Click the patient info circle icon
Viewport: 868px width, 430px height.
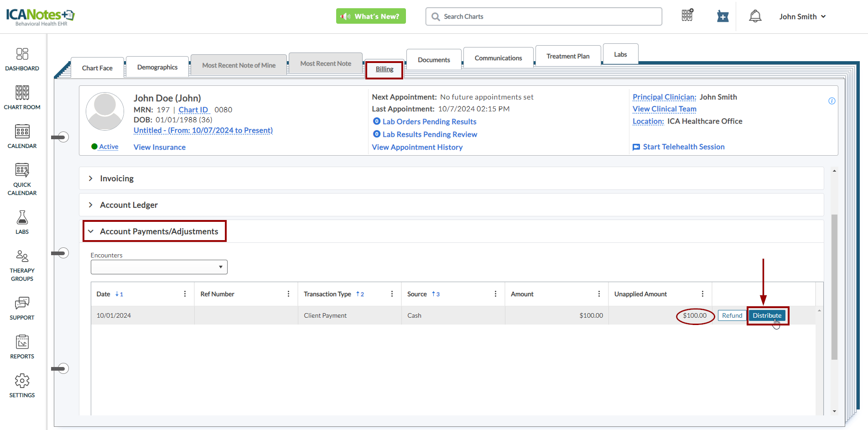click(832, 101)
